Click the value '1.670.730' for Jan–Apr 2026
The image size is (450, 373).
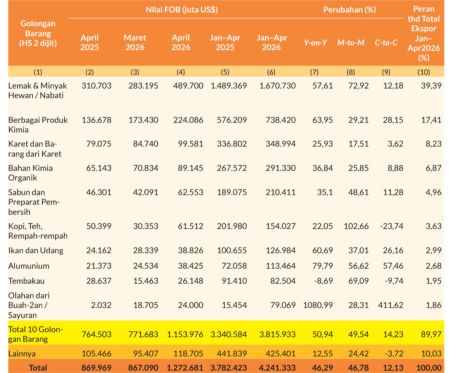coord(277,86)
